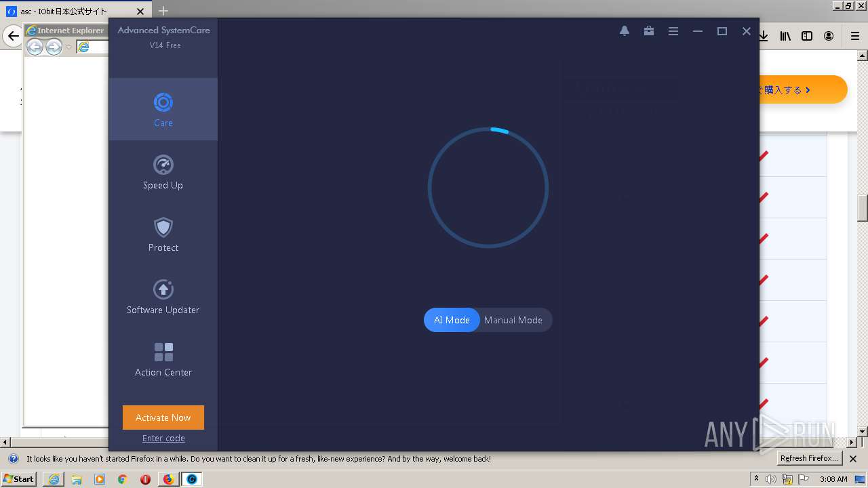This screenshot has width=868, height=488.
Task: Restore down the Firefox window
Action: tap(848, 5)
